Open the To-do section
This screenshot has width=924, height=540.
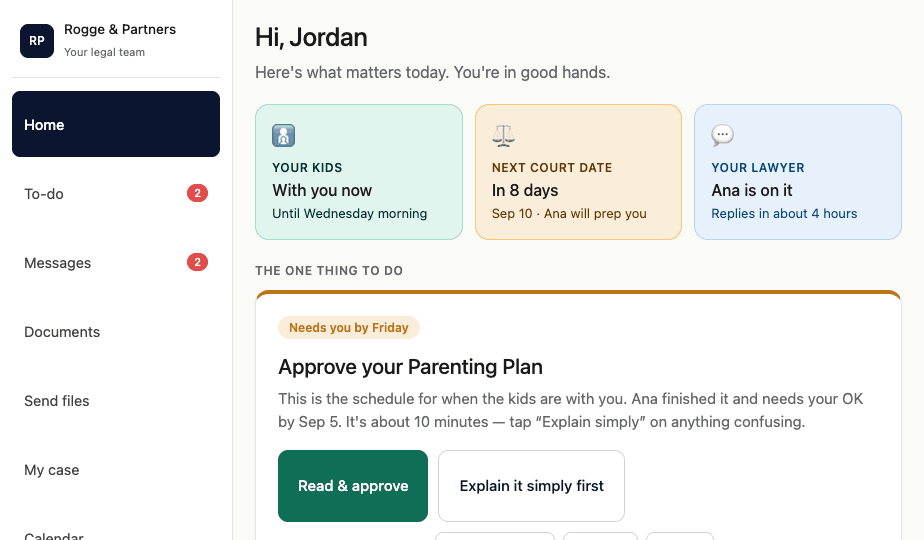click(x=116, y=193)
